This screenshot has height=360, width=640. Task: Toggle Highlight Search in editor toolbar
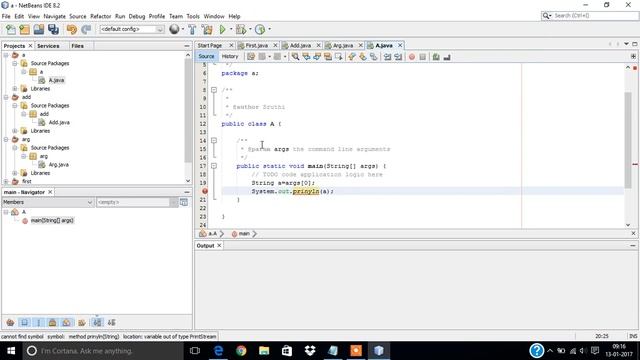(328, 57)
